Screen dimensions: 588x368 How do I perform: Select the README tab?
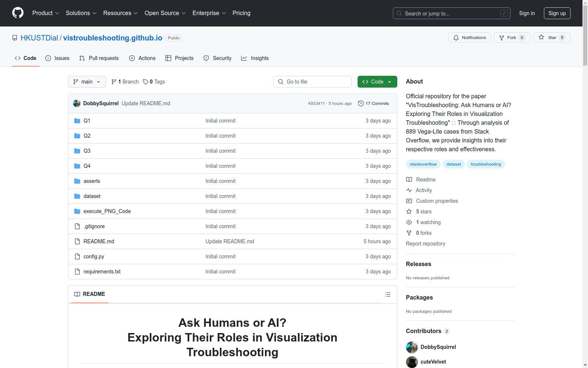pyautogui.click(x=90, y=294)
